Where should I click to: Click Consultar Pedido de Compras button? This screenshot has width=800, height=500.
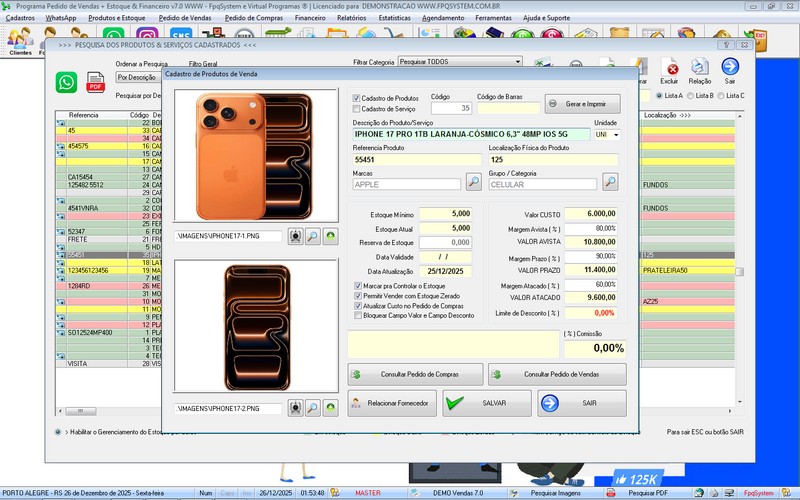414,374
